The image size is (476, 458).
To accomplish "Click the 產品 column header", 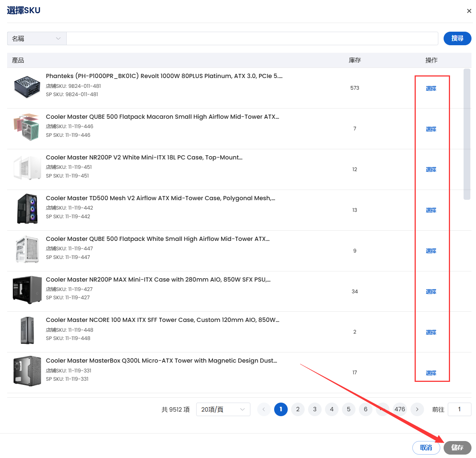I will click(18, 60).
